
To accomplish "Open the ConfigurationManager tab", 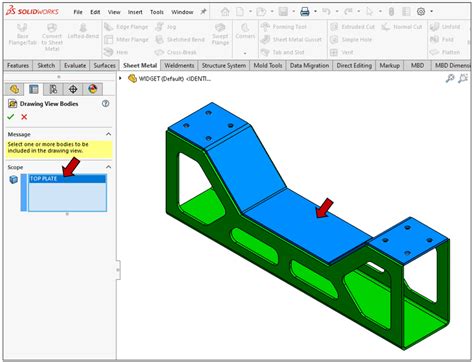I will point(53,89).
